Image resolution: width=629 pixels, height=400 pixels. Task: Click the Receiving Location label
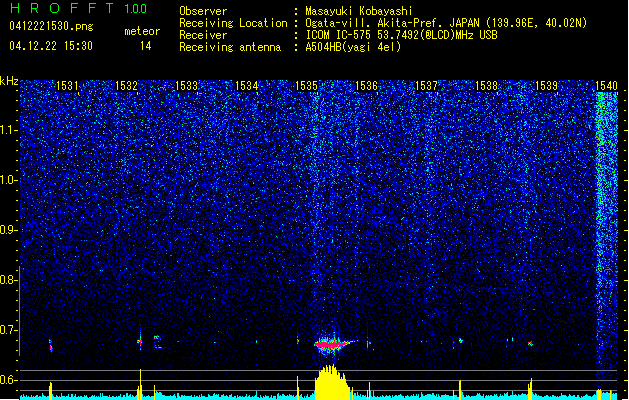click(233, 23)
